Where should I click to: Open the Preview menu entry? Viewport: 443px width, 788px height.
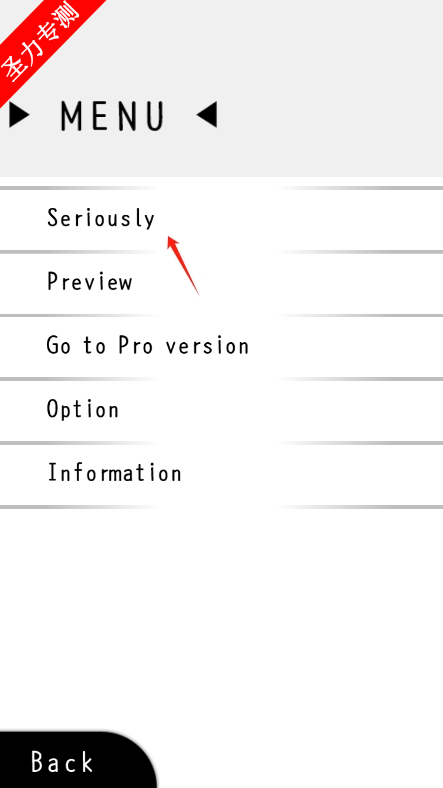coord(222,284)
